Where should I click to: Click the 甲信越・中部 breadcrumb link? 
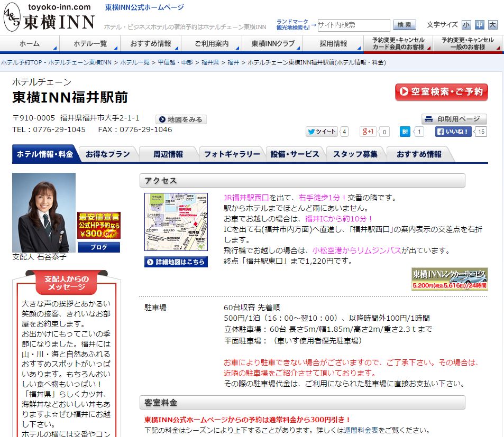[x=175, y=62]
